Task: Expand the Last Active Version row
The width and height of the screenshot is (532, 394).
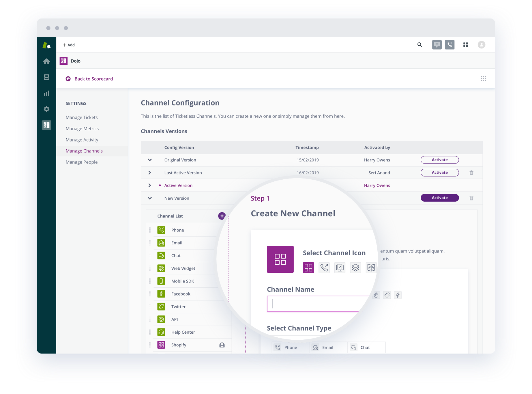Action: point(149,172)
